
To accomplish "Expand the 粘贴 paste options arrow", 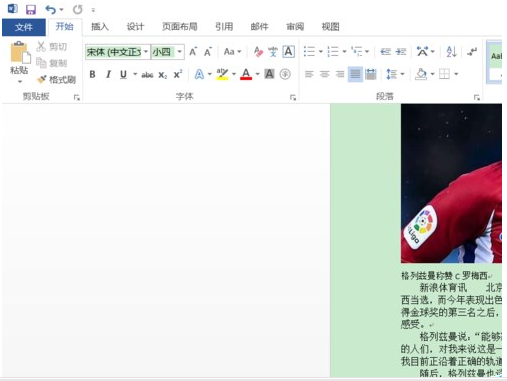I will click(20, 81).
